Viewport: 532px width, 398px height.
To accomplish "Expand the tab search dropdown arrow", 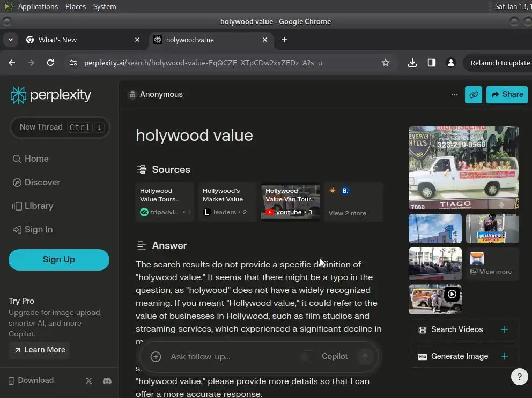I will point(11,40).
